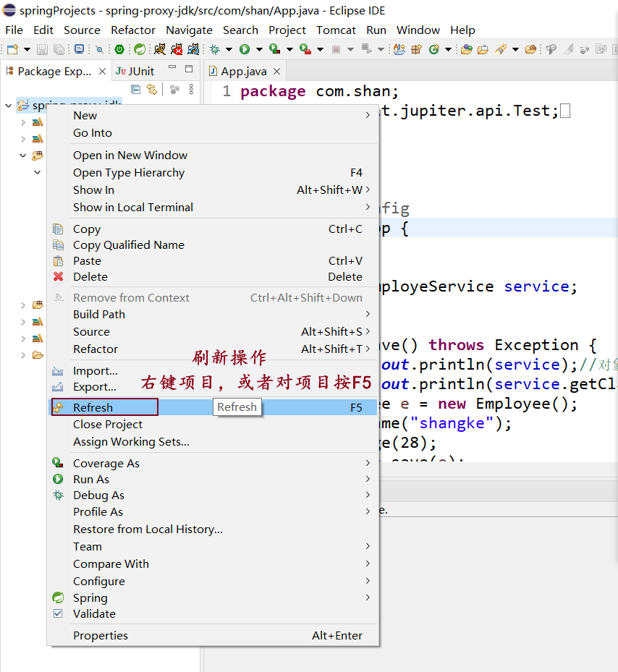Screen dimensions: 618x672
Task: Open Properties from the context menu
Action: [x=213, y=635]
